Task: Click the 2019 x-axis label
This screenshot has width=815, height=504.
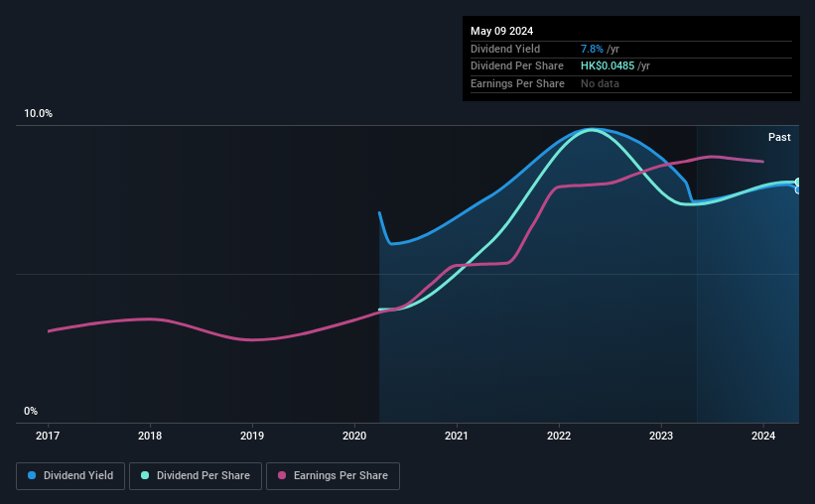Action: 252,436
